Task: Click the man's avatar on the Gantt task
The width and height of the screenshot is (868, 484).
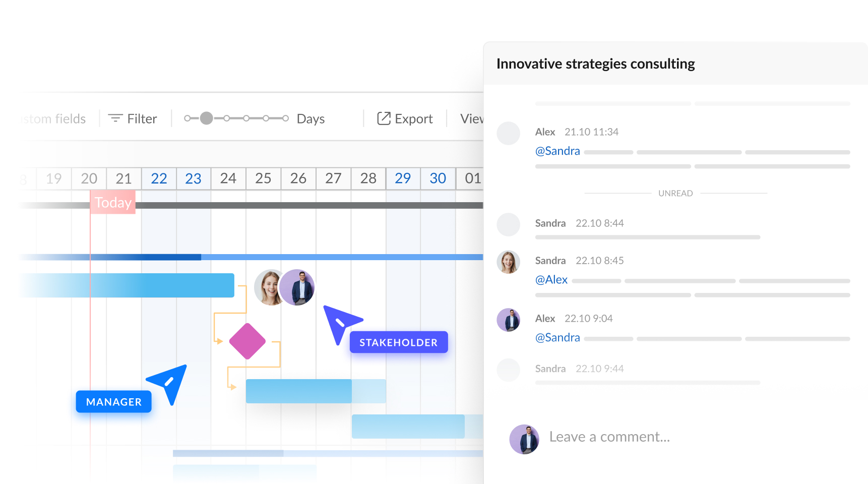Action: click(x=298, y=287)
